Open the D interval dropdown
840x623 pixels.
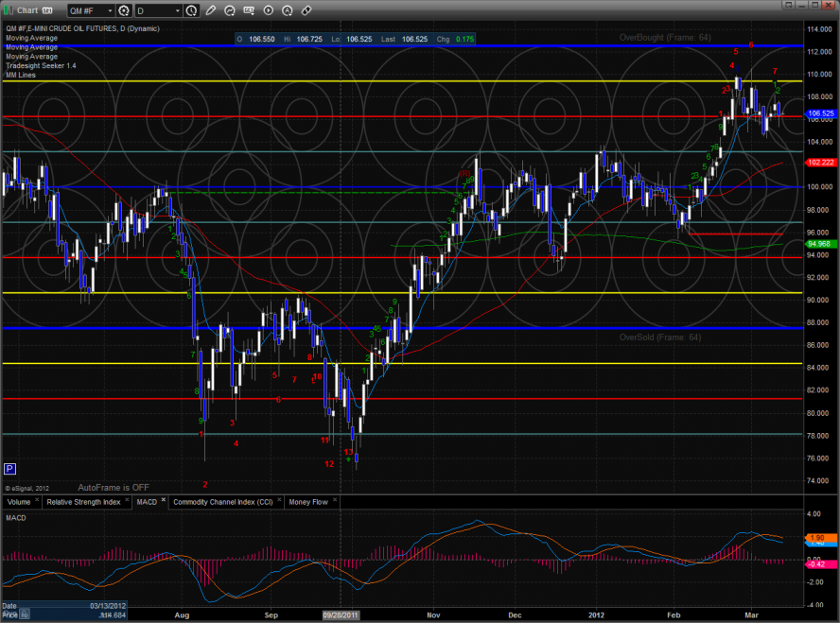156,11
